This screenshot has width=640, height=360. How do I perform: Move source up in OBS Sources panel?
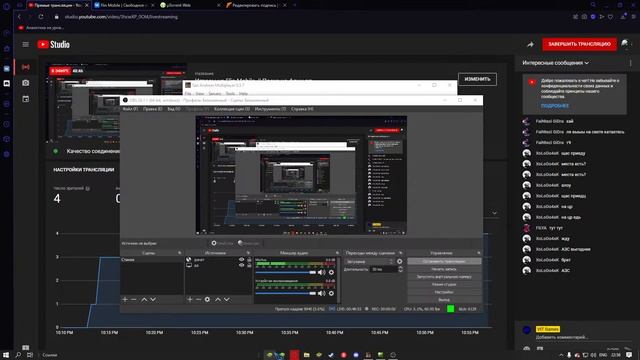[218, 300]
